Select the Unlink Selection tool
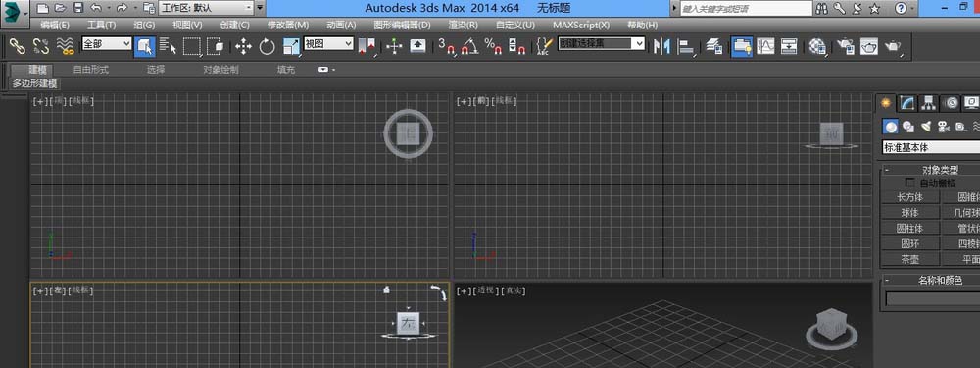Image resolution: width=980 pixels, height=368 pixels. (x=40, y=46)
